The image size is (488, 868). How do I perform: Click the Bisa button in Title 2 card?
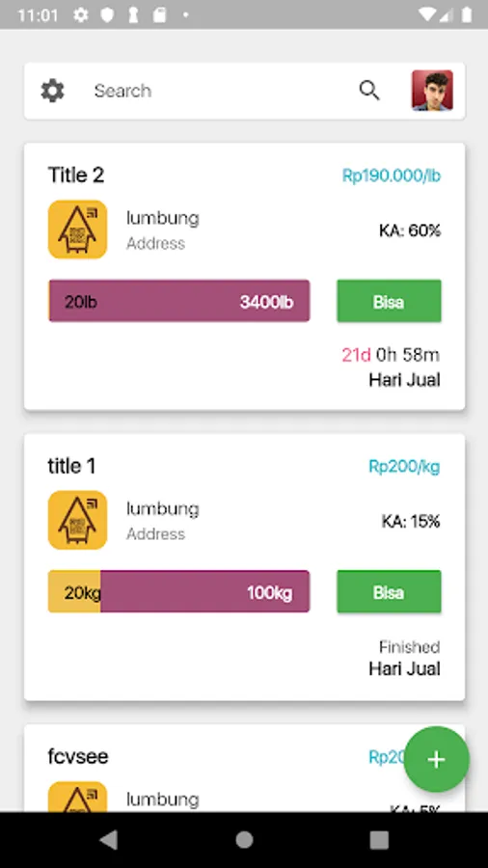coord(389,301)
